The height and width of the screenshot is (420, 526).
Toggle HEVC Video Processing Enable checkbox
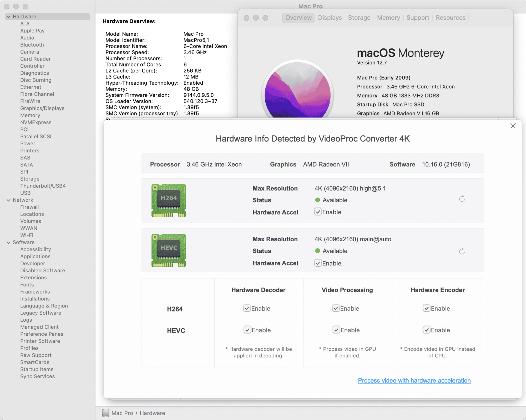pos(336,330)
